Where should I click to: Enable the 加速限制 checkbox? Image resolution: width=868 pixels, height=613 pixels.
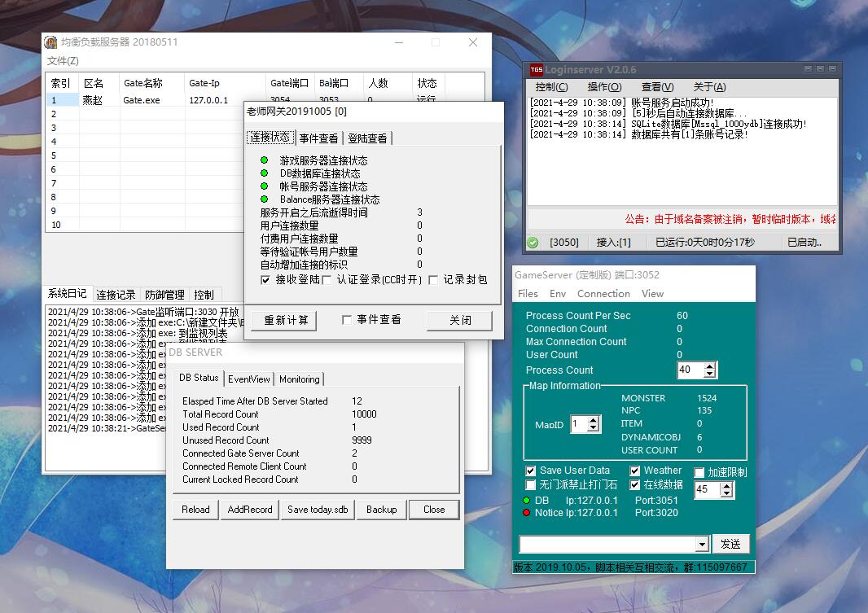pyautogui.click(x=699, y=472)
